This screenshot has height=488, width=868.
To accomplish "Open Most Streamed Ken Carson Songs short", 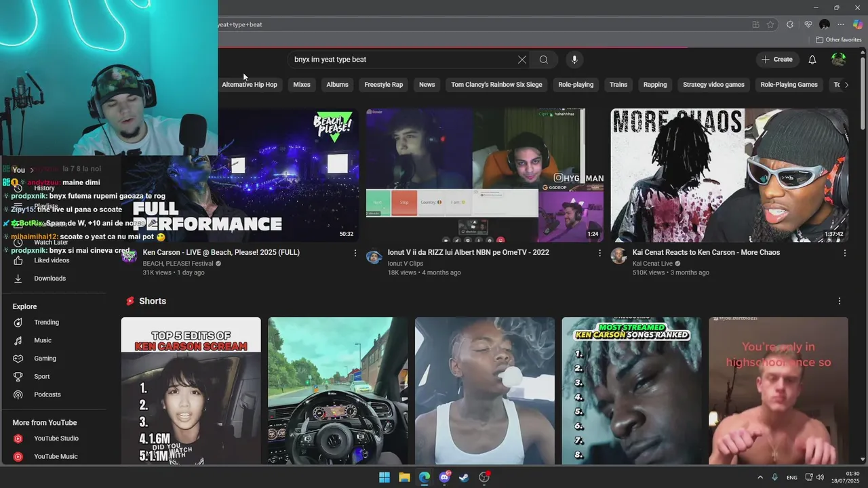I will tap(632, 390).
